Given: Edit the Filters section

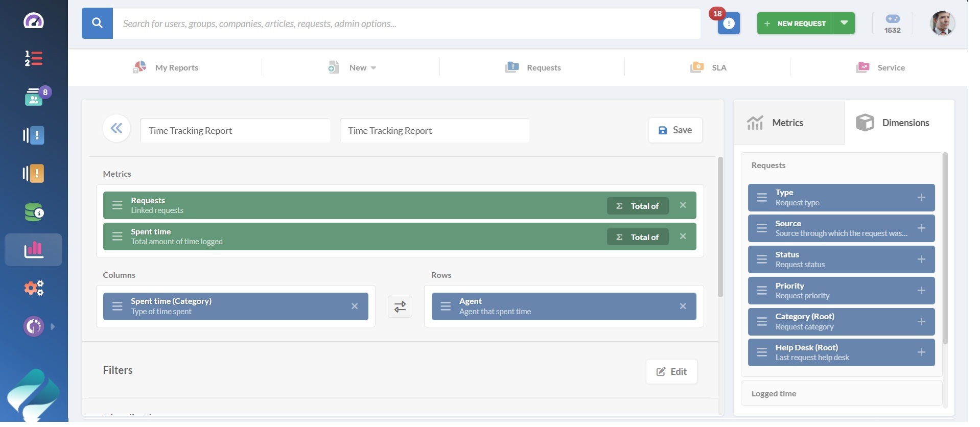Looking at the screenshot, I should click(671, 371).
